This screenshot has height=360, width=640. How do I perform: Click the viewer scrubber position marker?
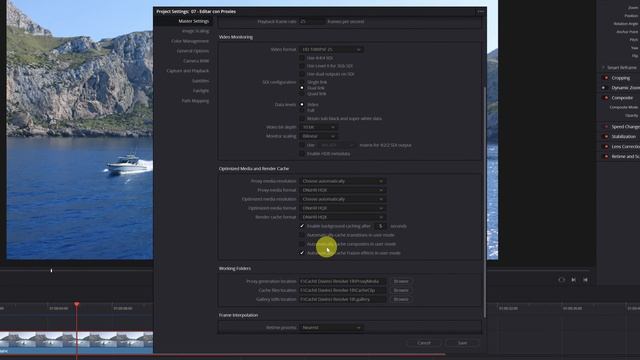point(51,270)
